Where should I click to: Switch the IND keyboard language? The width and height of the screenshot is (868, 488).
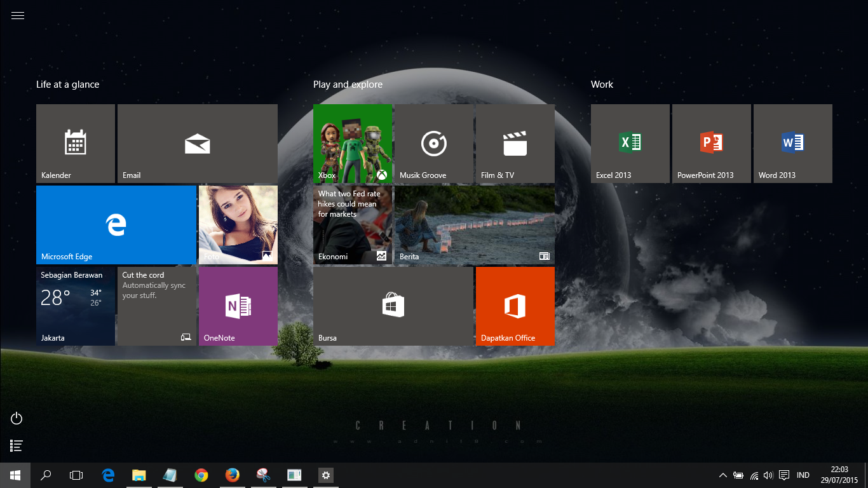point(803,475)
